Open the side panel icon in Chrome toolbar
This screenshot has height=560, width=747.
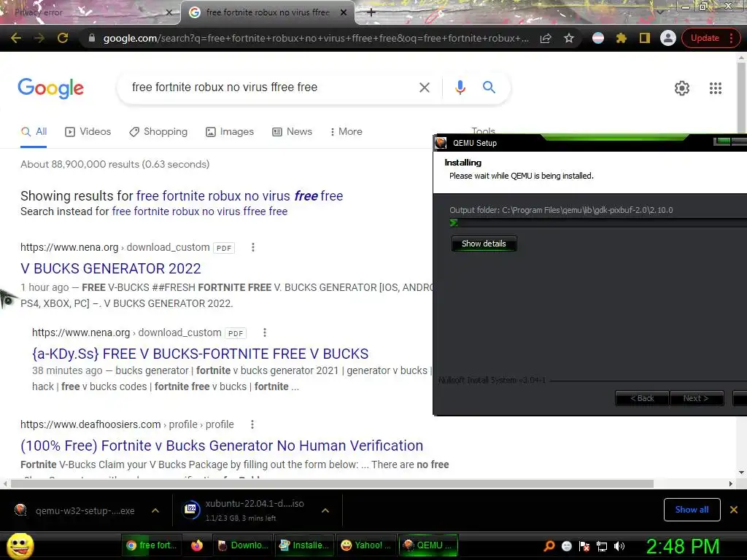(x=645, y=38)
